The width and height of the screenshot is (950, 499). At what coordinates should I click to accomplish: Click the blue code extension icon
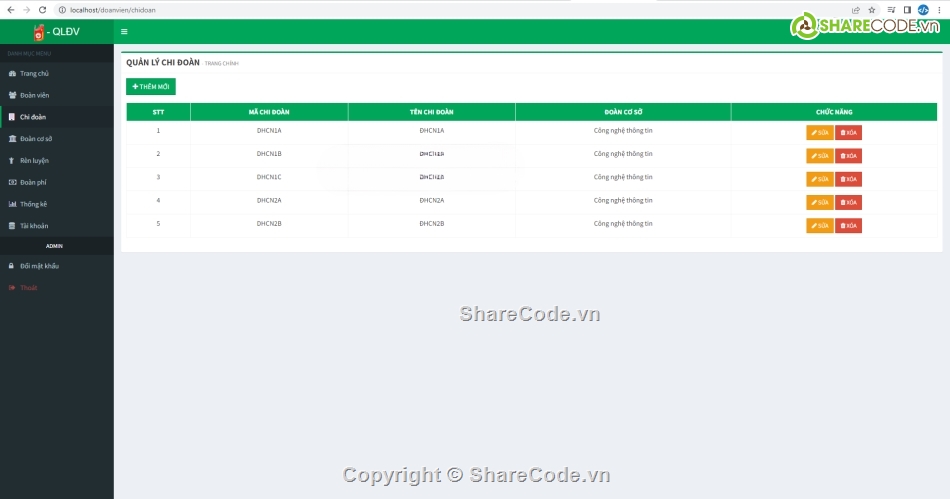pyautogui.click(x=923, y=10)
